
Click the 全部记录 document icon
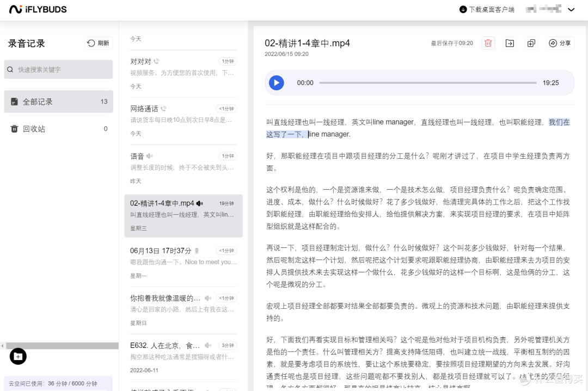click(x=14, y=102)
